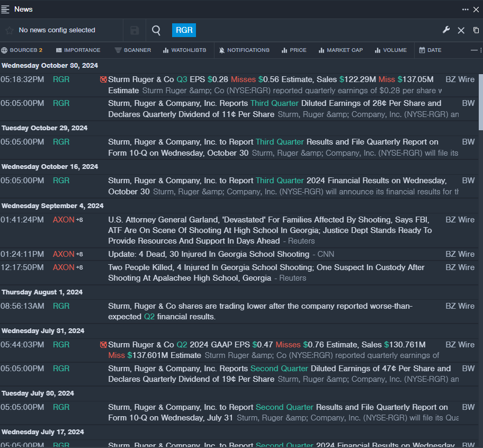
Task: Click the duplicate window icon
Action: tap(476, 31)
